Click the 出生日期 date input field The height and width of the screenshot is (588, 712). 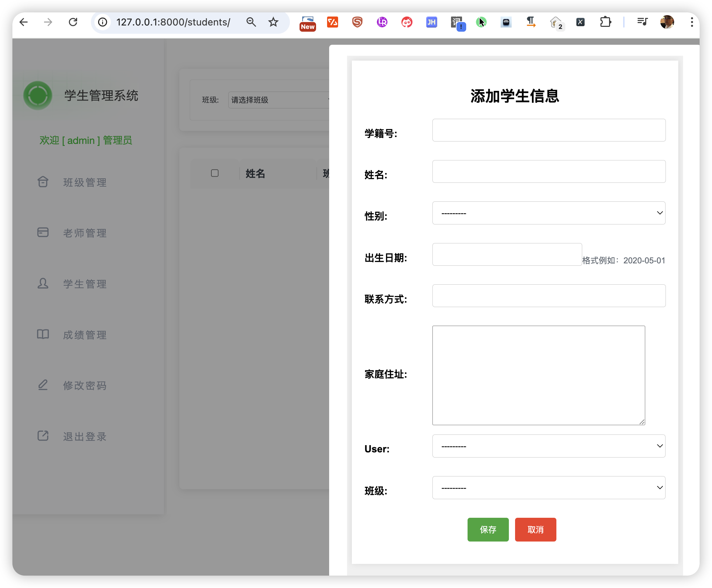[507, 254]
